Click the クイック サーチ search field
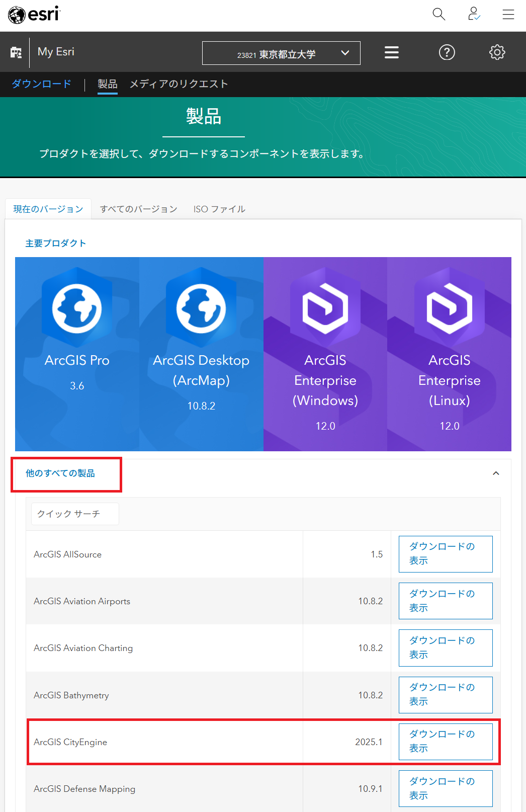526x812 pixels. (75, 514)
